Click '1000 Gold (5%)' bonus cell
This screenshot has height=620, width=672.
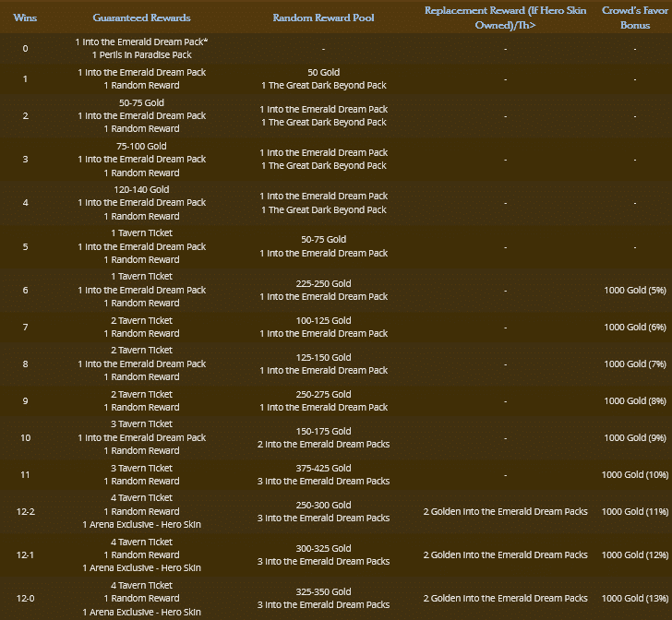click(x=635, y=290)
